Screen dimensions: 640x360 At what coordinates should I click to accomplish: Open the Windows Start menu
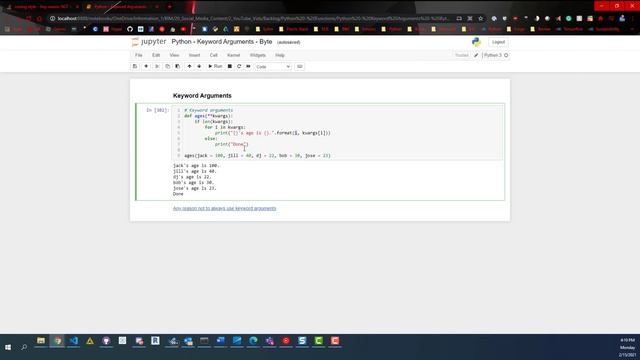point(8,347)
